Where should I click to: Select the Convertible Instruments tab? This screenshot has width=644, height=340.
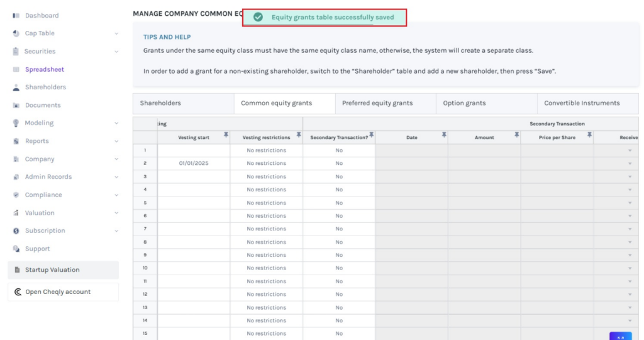coord(582,103)
